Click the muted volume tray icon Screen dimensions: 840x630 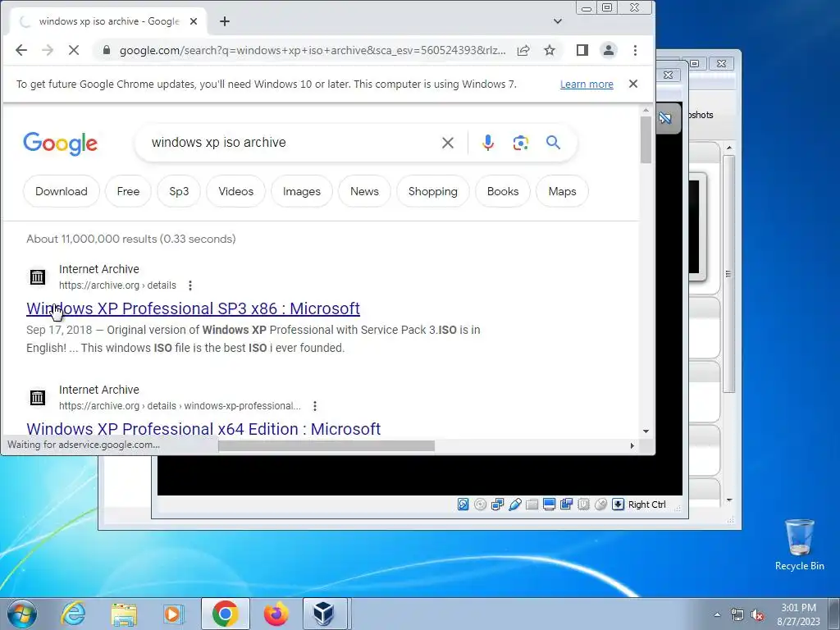757,615
